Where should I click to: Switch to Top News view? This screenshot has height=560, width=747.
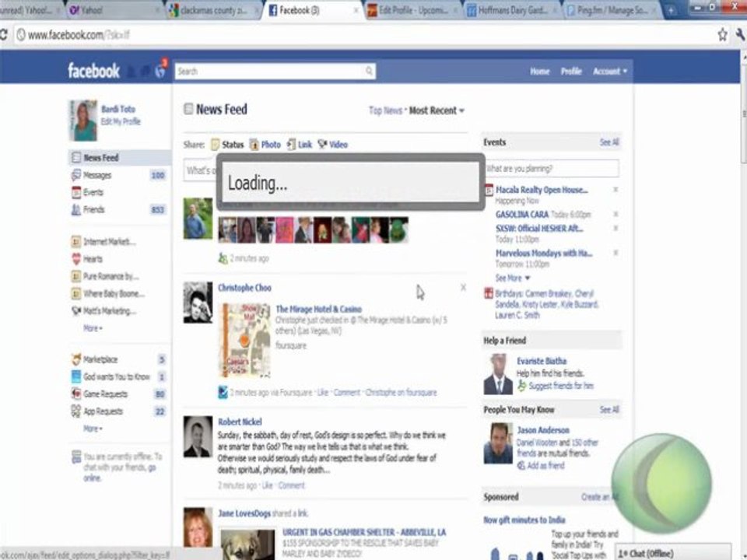385,110
